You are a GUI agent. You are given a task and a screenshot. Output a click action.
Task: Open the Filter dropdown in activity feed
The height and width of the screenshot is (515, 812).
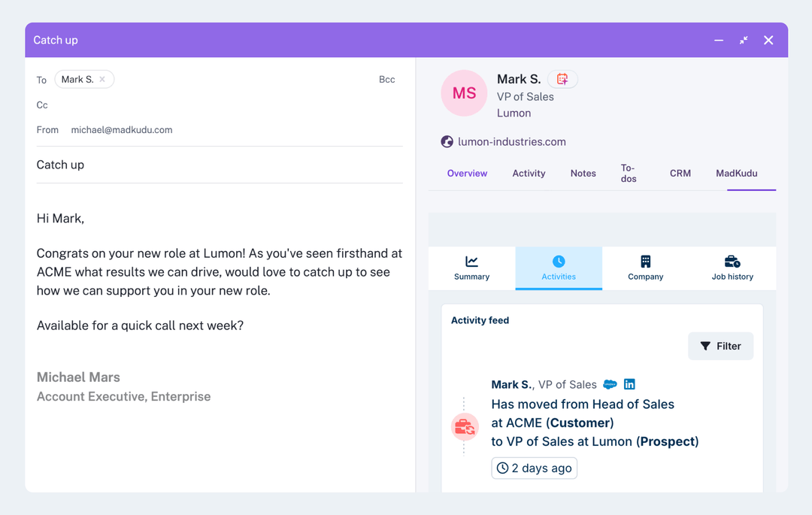tap(720, 346)
